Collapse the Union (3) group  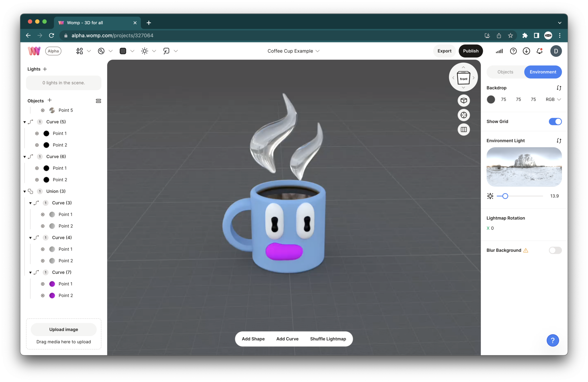point(25,192)
